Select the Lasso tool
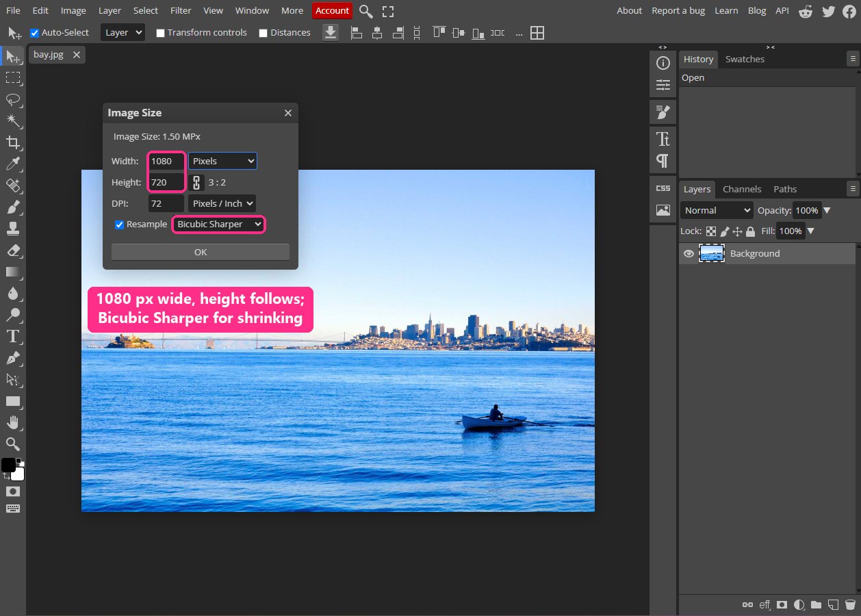Screen dimensions: 861x616 [13, 99]
